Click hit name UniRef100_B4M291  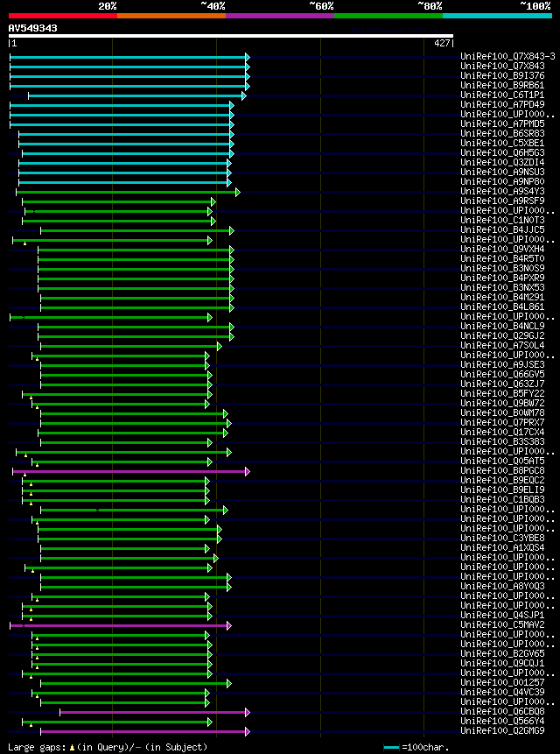[x=502, y=297]
